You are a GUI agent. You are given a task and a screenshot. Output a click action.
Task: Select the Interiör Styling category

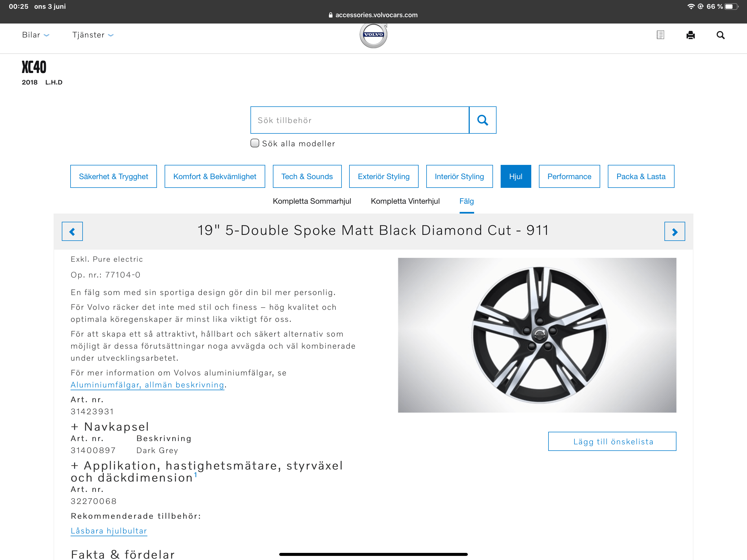pos(459,176)
